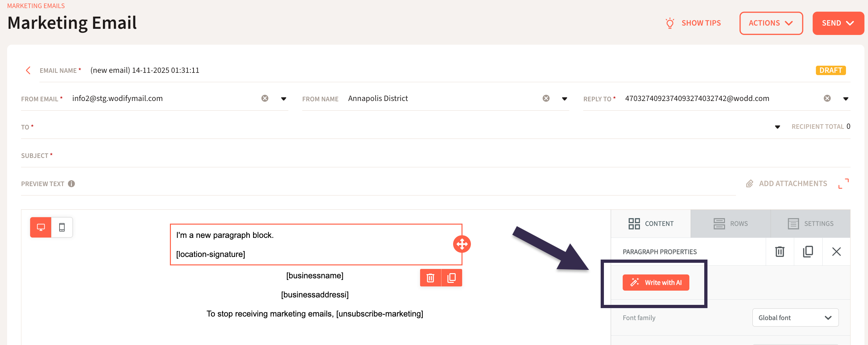The height and width of the screenshot is (345, 868).
Task: Clear the From Name field value
Action: tap(546, 98)
